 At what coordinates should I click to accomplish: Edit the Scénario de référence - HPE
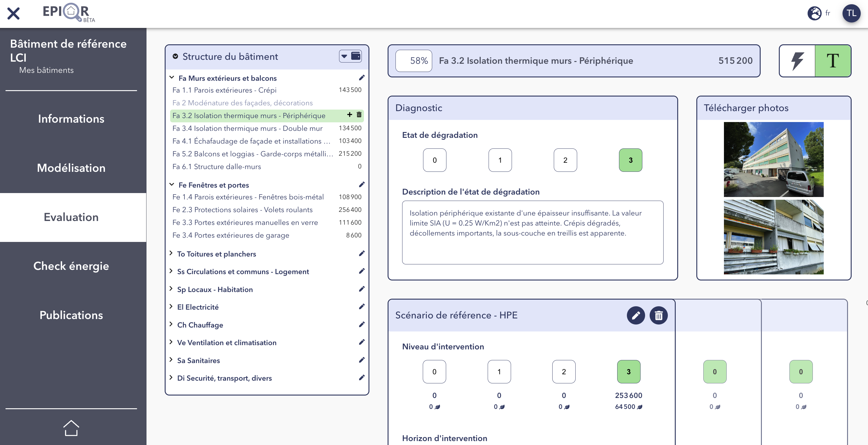pyautogui.click(x=635, y=315)
